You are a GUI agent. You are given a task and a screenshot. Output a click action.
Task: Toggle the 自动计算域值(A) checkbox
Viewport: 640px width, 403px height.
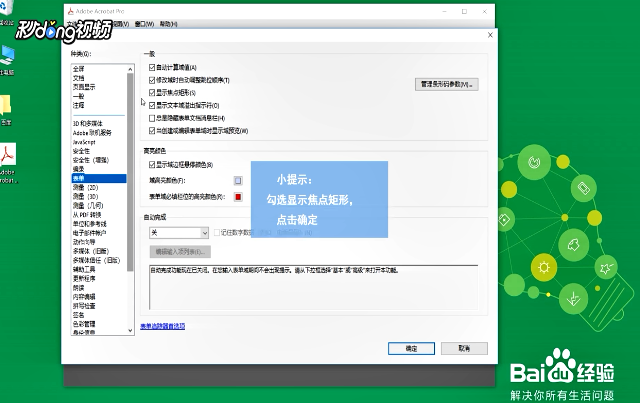click(152, 67)
